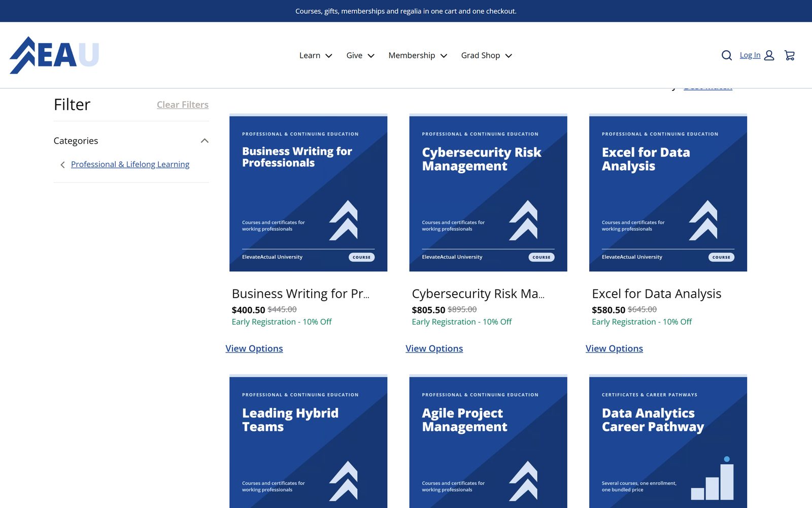
Task: Open the Learn menu
Action: (316, 55)
